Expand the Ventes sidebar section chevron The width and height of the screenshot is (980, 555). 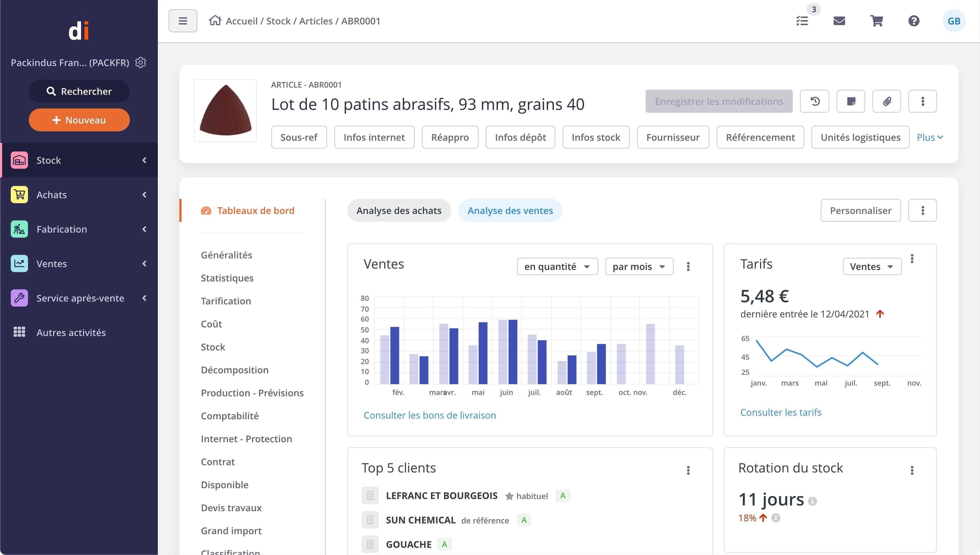144,263
